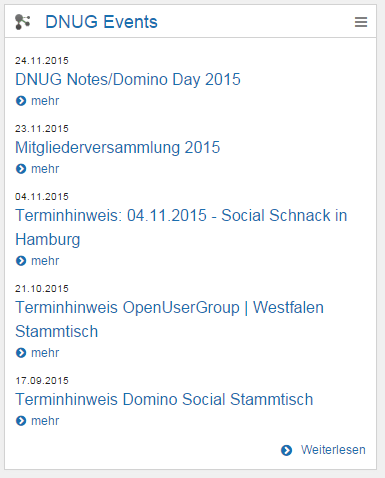Click the arrow icon beside Weiterlesen
The width and height of the screenshot is (385, 478).
286,450
